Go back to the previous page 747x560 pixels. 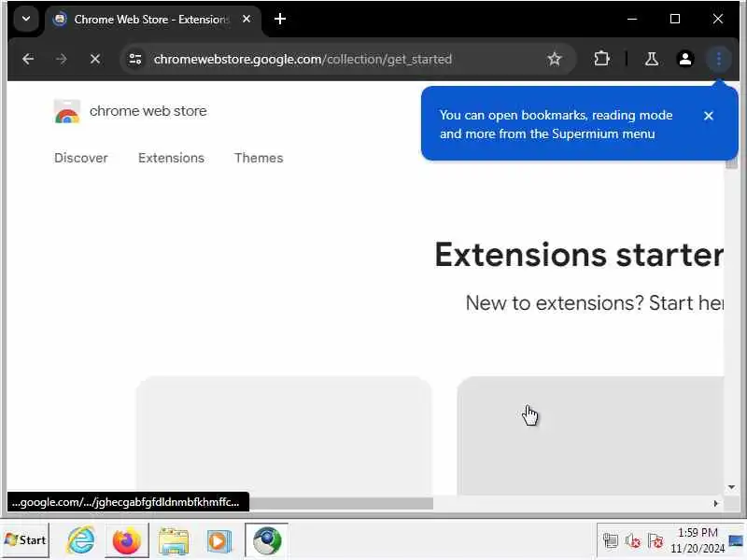pyautogui.click(x=28, y=59)
